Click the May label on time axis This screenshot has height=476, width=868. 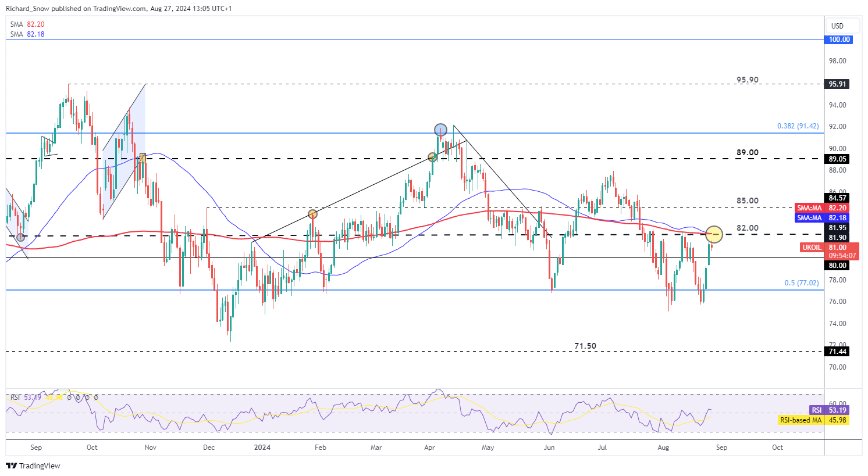coord(488,448)
